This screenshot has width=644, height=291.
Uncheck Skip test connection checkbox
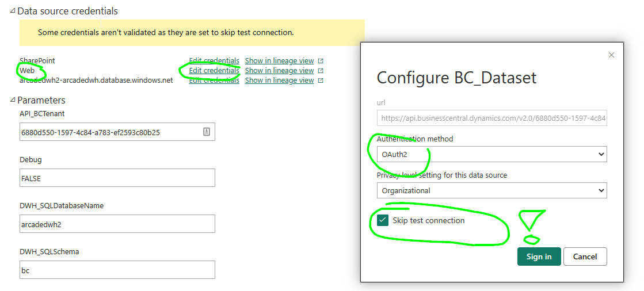point(382,220)
